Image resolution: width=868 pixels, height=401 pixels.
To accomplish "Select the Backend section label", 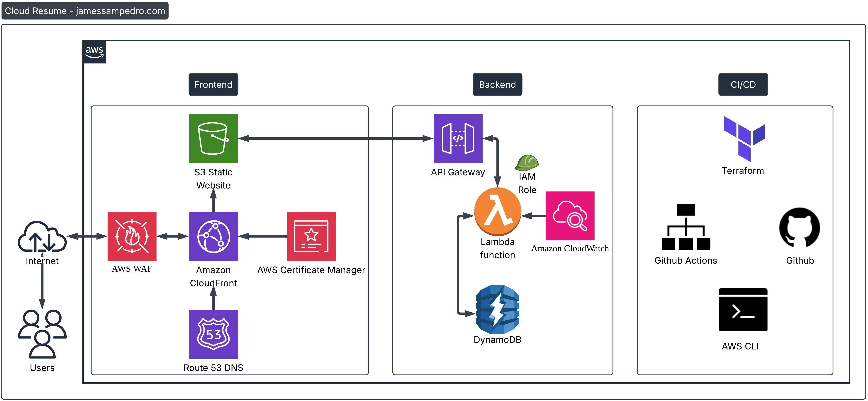I will 497,84.
